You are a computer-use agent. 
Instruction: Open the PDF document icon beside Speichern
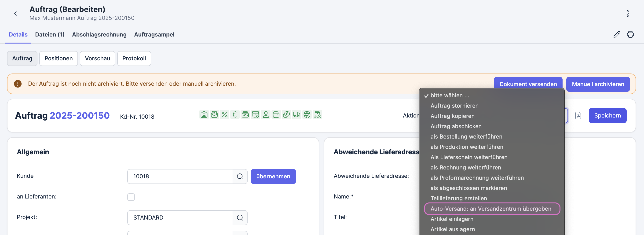pyautogui.click(x=578, y=116)
